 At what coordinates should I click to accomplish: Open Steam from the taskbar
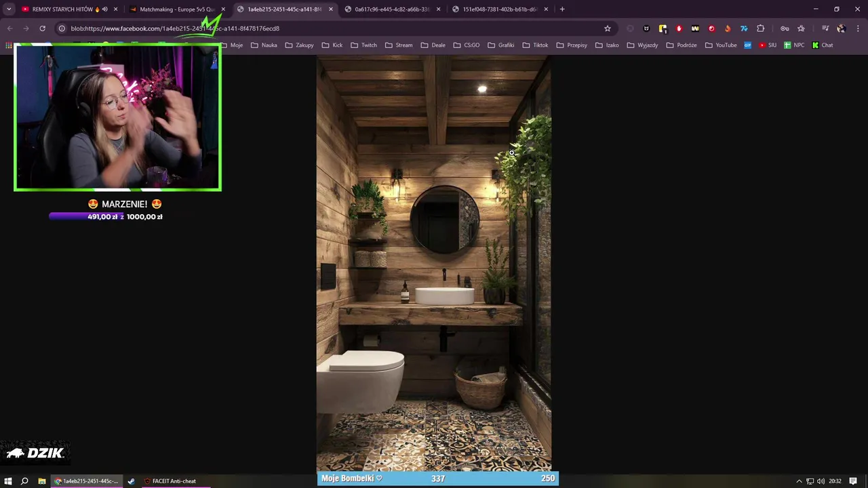click(x=131, y=481)
